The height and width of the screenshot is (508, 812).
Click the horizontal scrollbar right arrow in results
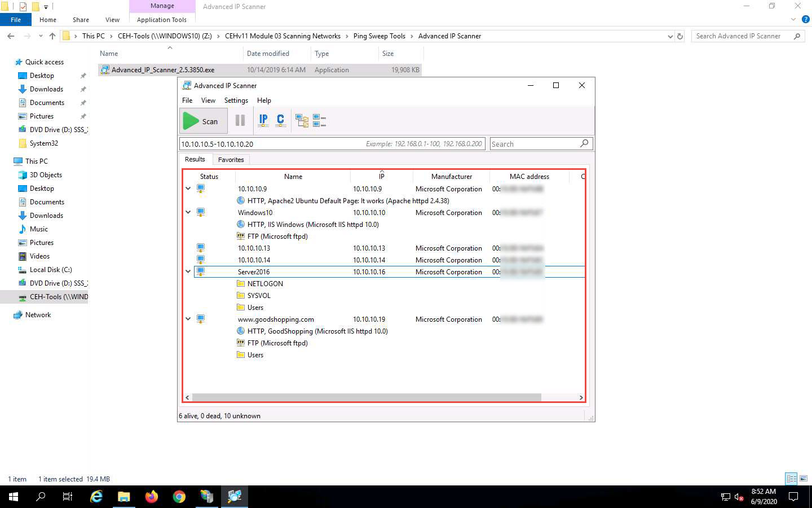pyautogui.click(x=581, y=397)
